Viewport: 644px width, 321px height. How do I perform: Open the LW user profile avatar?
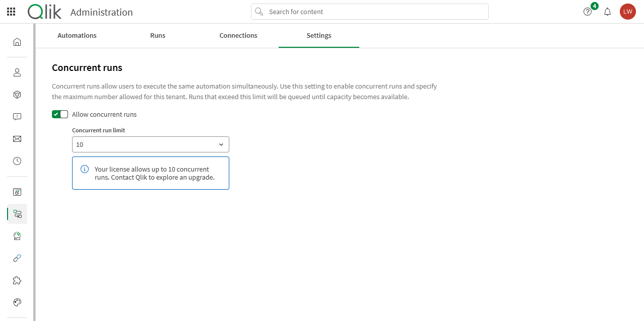coord(627,11)
